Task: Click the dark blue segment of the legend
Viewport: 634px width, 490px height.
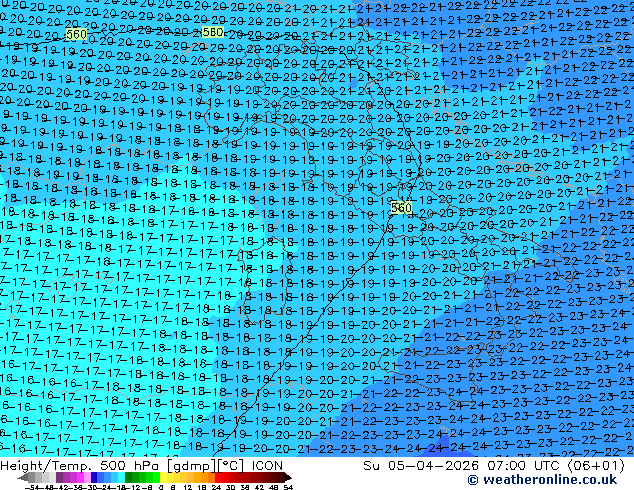Action: tap(94, 477)
